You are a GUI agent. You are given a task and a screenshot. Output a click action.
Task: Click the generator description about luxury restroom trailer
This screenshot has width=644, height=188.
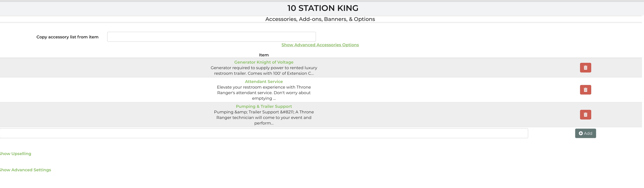pos(264,70)
